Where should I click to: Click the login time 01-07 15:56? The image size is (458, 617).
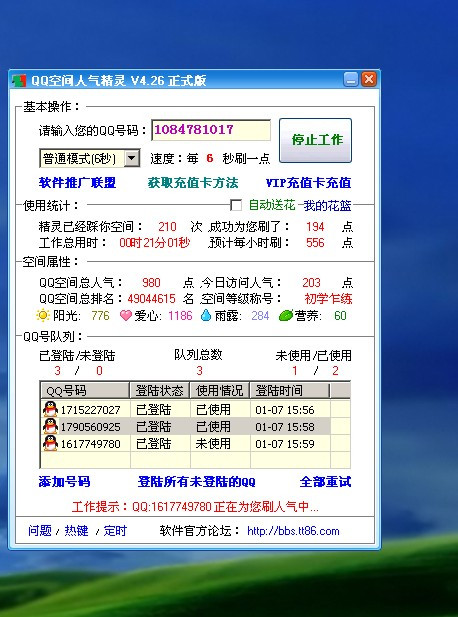tap(285, 410)
